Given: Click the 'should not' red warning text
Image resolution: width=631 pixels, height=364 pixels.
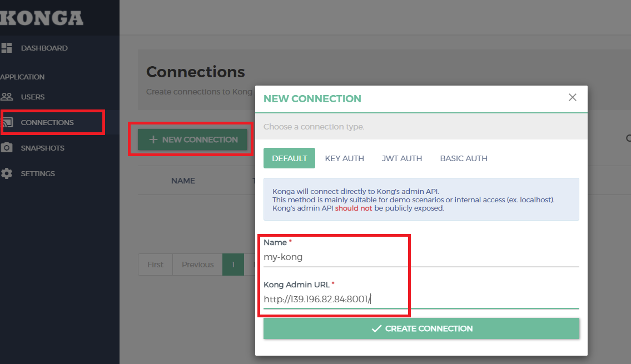Looking at the screenshot, I should [x=354, y=208].
